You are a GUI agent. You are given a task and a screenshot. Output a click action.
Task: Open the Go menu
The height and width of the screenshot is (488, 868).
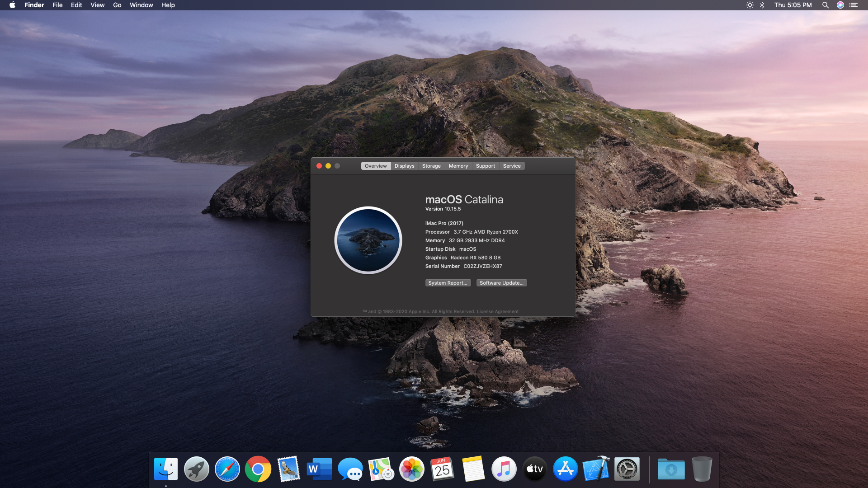(x=117, y=5)
